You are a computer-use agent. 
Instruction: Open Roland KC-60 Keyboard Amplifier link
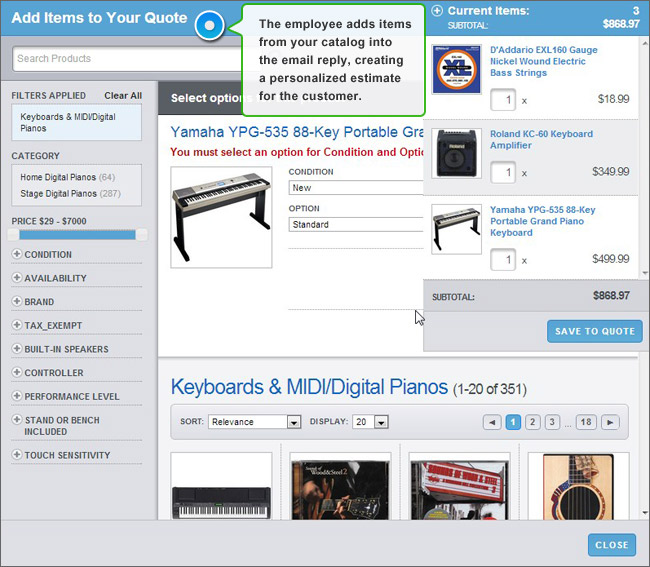(x=541, y=140)
